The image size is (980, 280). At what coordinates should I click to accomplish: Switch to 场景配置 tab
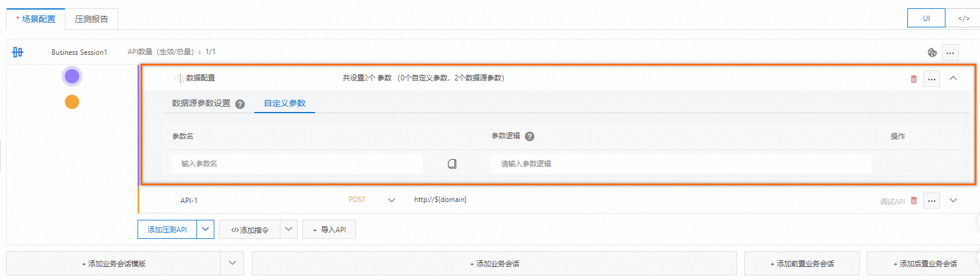tap(36, 19)
